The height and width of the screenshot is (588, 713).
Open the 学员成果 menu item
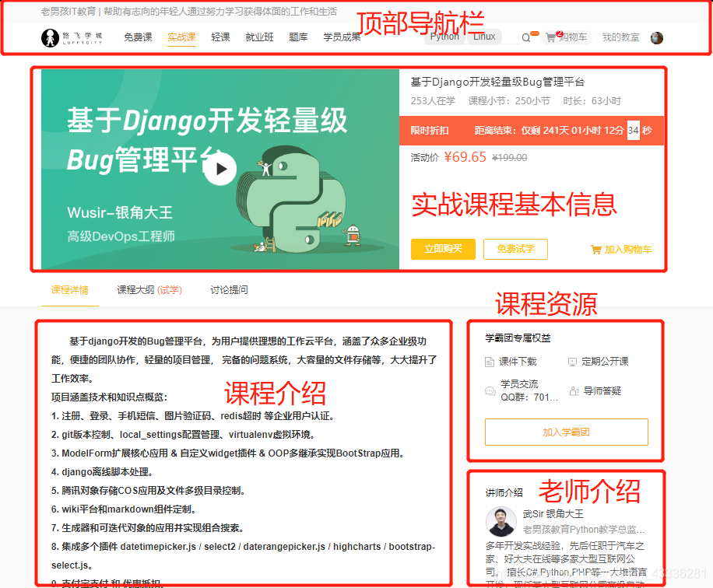tap(342, 37)
